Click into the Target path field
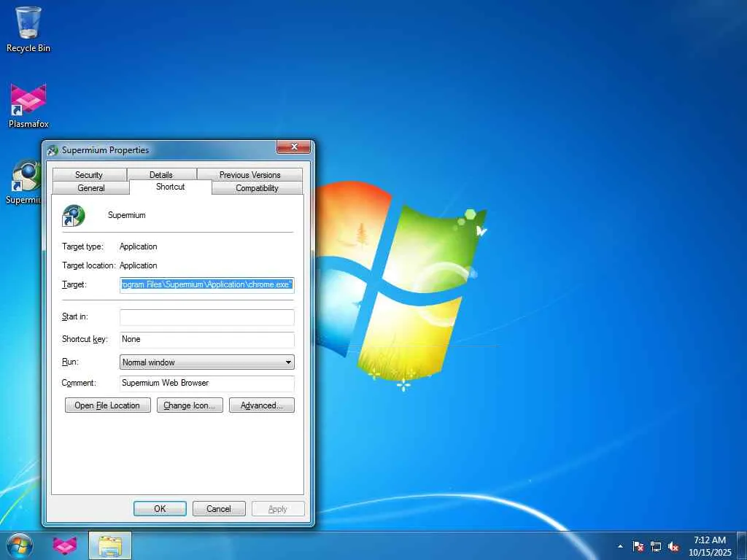This screenshot has height=560, width=747. pyautogui.click(x=206, y=285)
